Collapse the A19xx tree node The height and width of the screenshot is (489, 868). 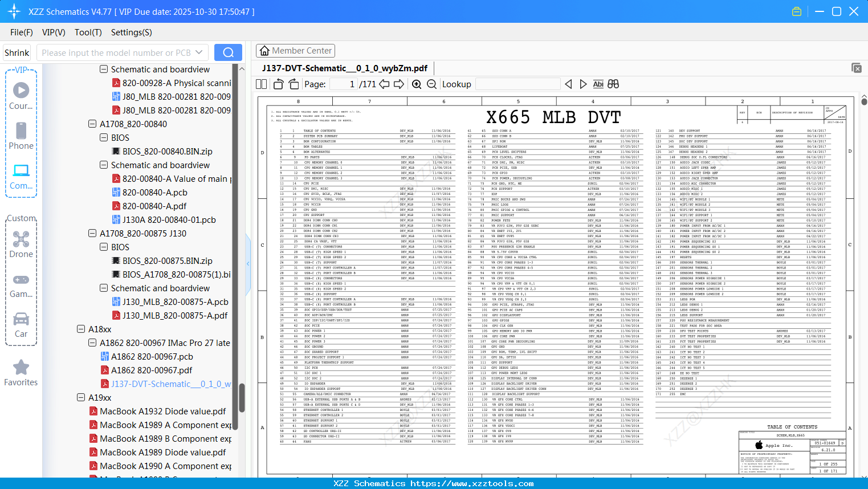(81, 398)
